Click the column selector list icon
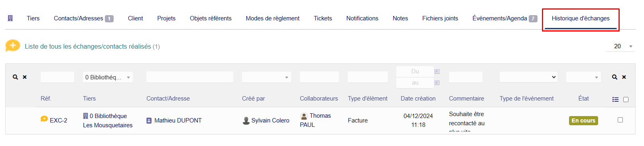The image size is (644, 146). click(x=615, y=99)
